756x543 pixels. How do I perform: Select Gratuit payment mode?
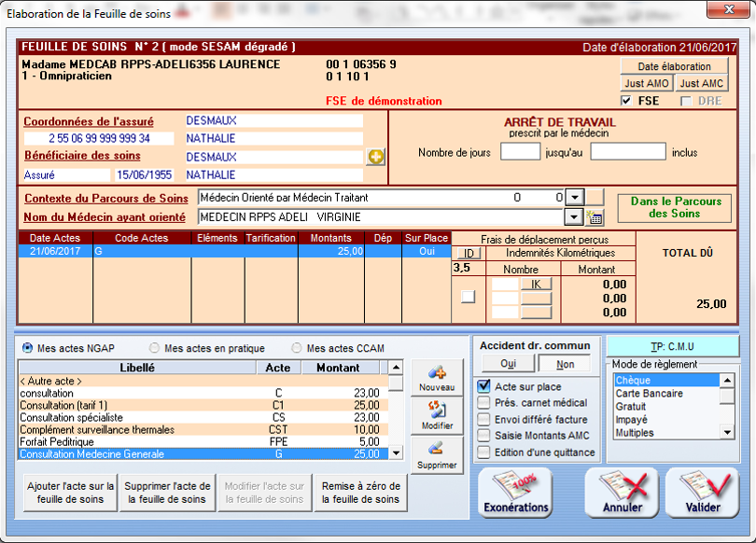[x=666, y=407]
